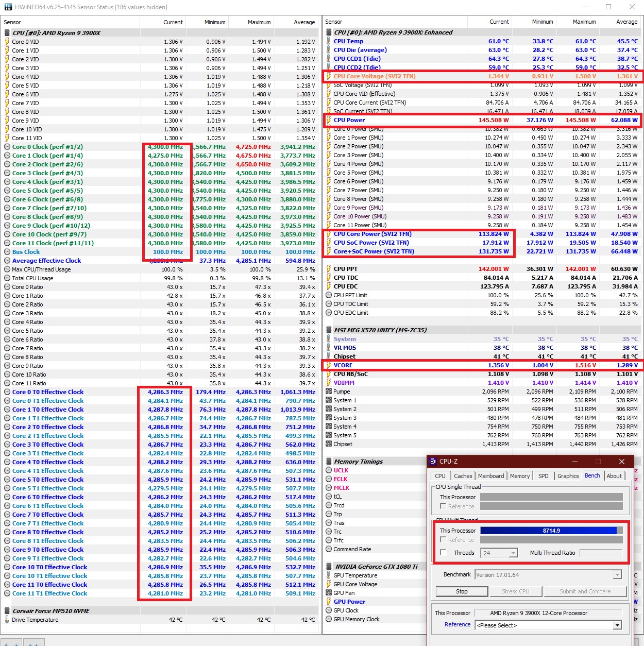This screenshot has width=644, height=647.
Task: Click the drive icon beside Corsair Force MP510 NVME
Action: tap(7, 611)
